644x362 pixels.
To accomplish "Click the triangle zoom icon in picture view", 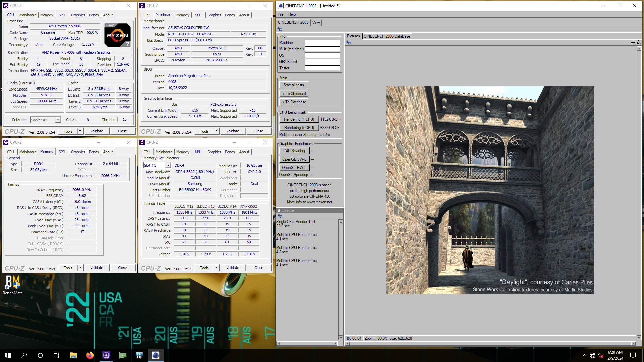I will tap(639, 42).
